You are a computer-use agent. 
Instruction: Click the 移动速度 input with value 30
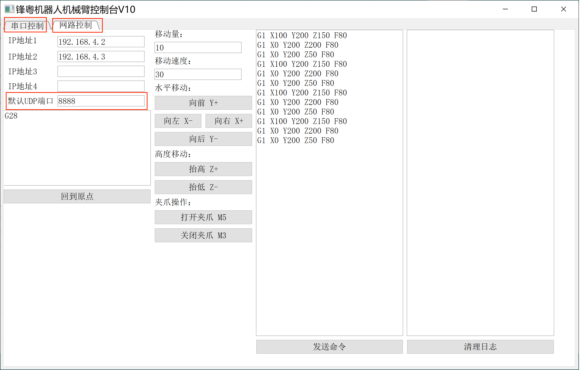198,74
